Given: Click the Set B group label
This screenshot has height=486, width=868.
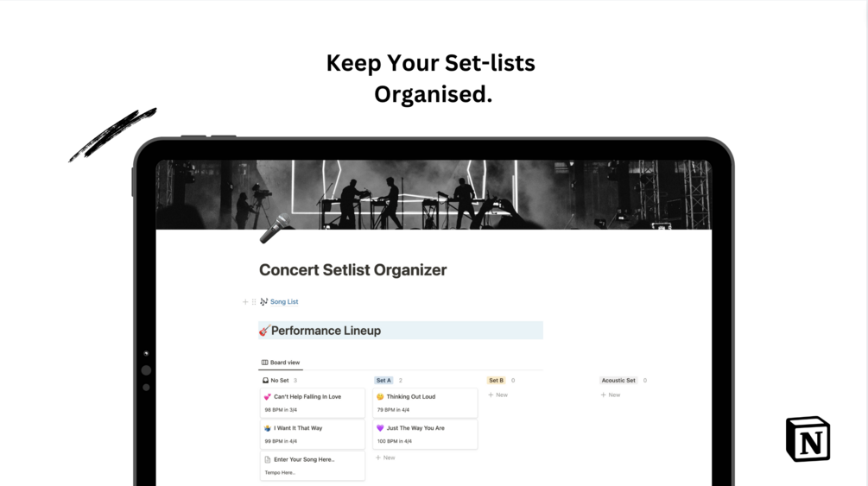Looking at the screenshot, I should point(496,381).
